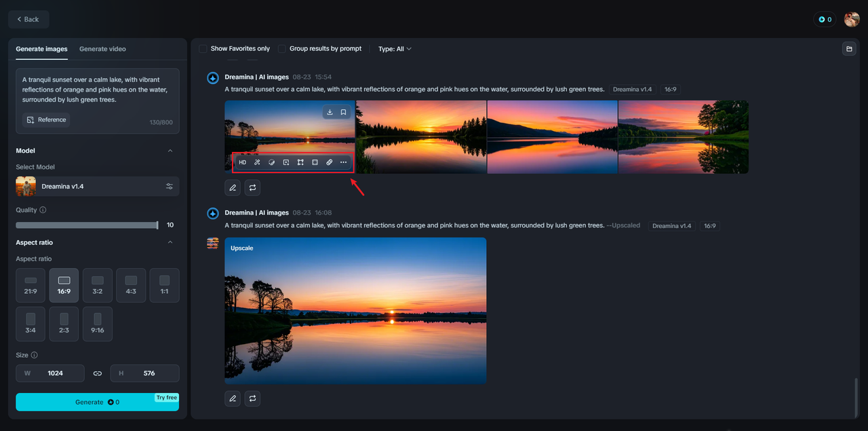Click the Size info icon
The height and width of the screenshot is (431, 868).
click(x=35, y=355)
